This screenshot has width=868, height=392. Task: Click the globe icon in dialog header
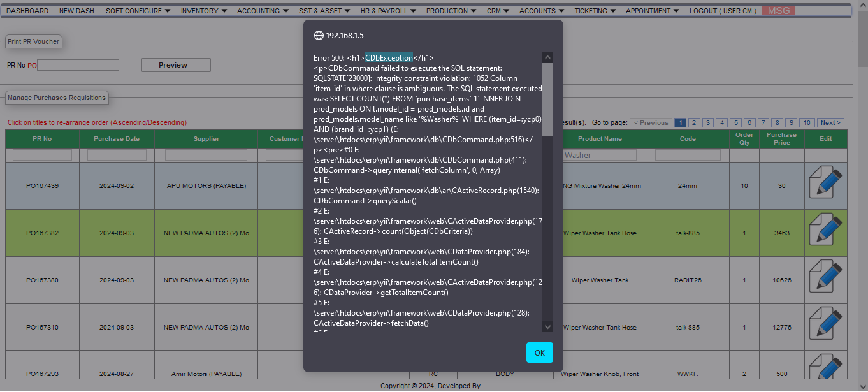point(319,36)
